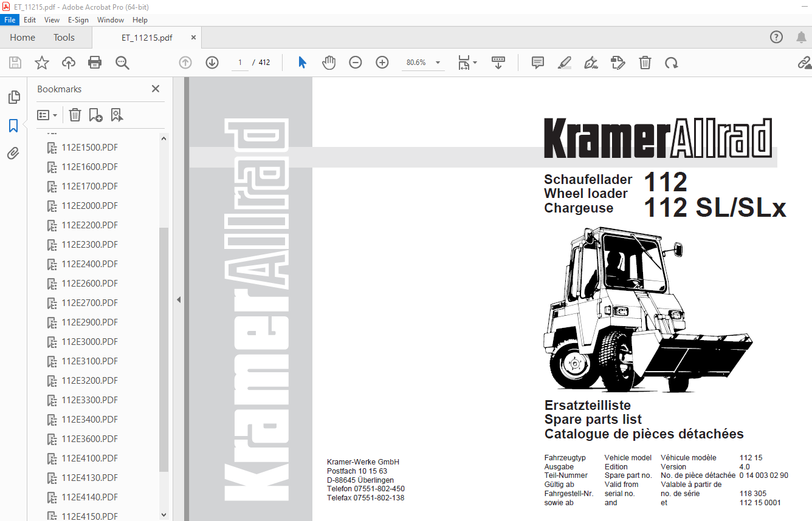Click bookmarks scrollbar up arrow
812x521 pixels.
(163, 138)
